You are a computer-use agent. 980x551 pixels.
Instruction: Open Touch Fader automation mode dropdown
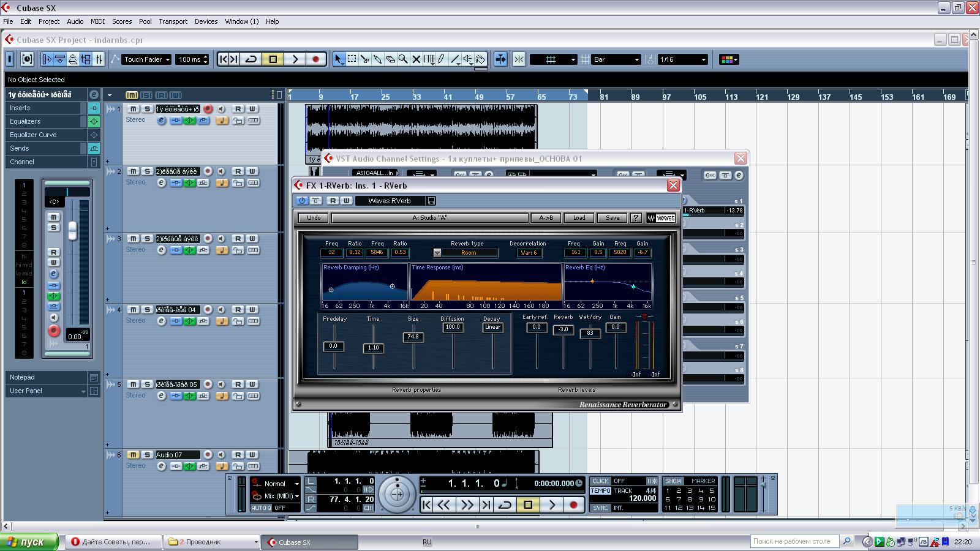[x=146, y=59]
